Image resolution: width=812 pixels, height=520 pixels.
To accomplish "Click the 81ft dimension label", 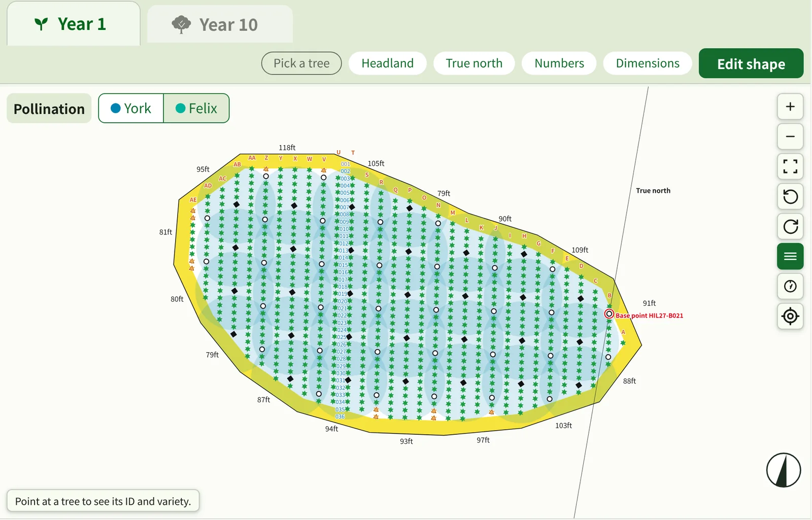I will pos(165,232).
